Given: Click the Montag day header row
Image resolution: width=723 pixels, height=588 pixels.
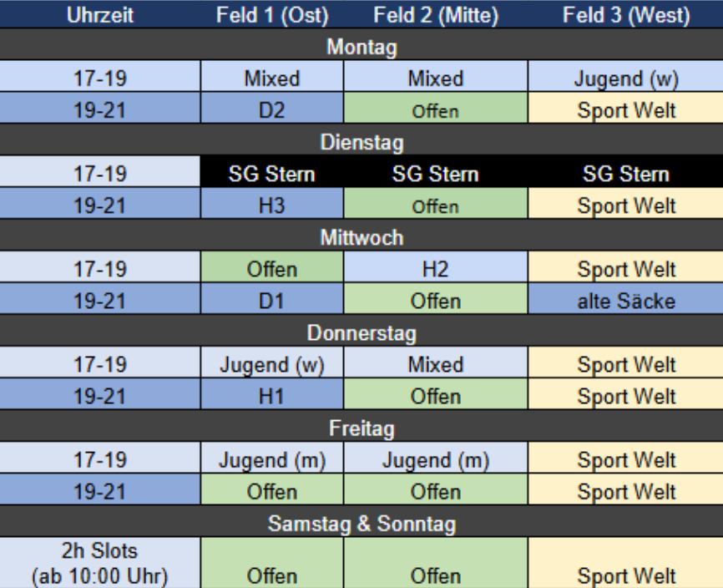Looking at the screenshot, I should point(361,47).
